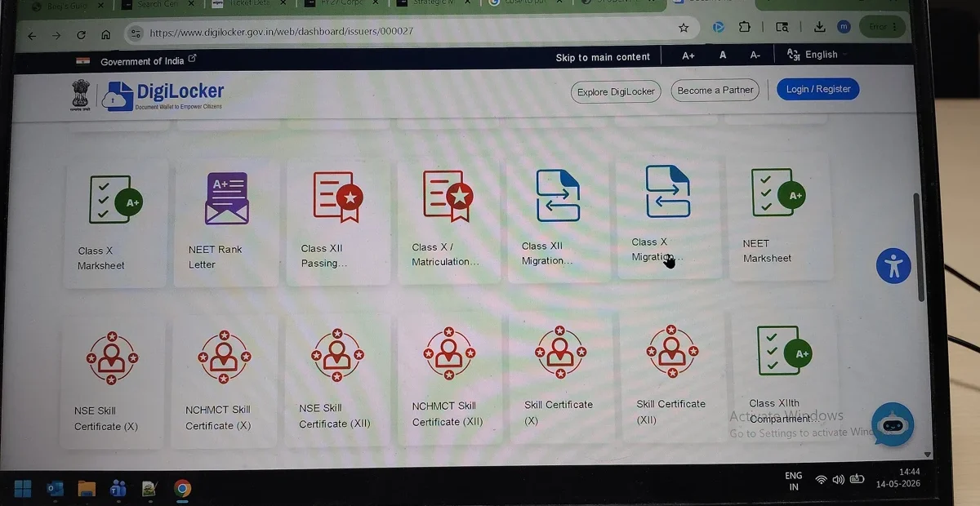Choose the NEET Marksheet card
This screenshot has height=506, width=980.
tap(780, 218)
